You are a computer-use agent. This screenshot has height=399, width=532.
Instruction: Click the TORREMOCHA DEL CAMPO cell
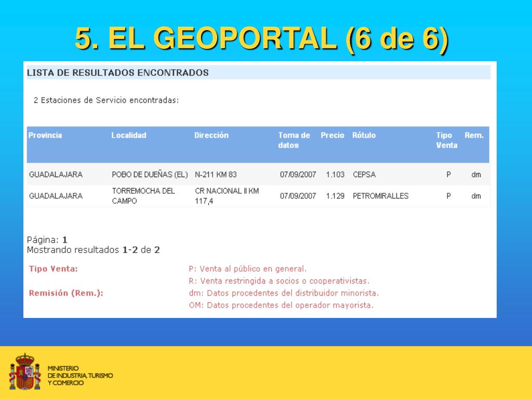pyautogui.click(x=143, y=196)
